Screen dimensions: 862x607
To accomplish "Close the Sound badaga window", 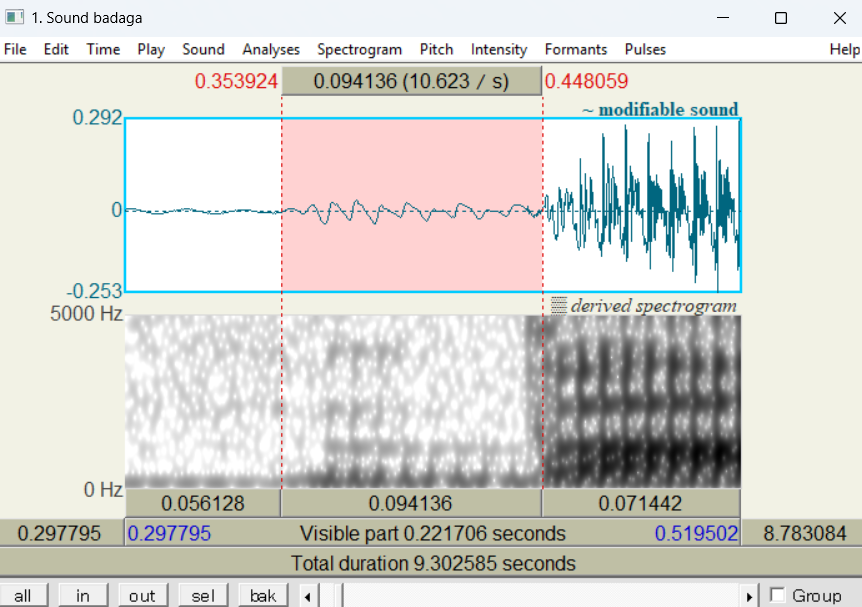I will point(839,18).
